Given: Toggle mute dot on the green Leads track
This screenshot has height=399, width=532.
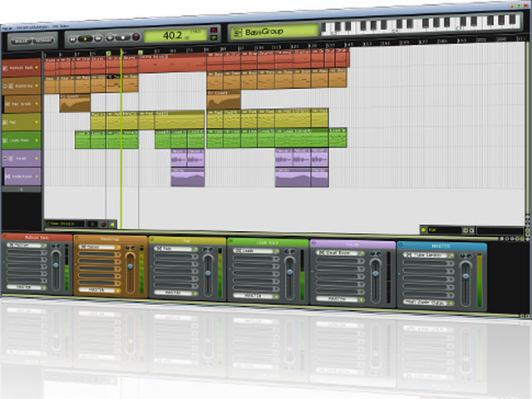Looking at the screenshot, I should [x=37, y=140].
